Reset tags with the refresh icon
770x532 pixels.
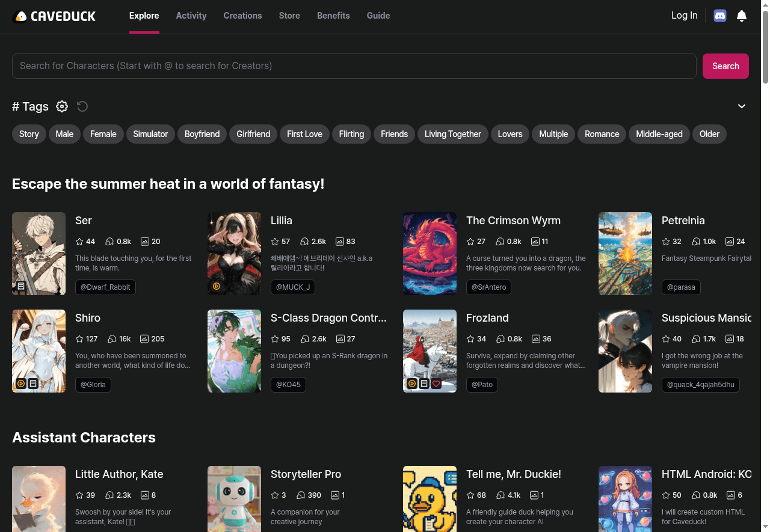(82, 106)
